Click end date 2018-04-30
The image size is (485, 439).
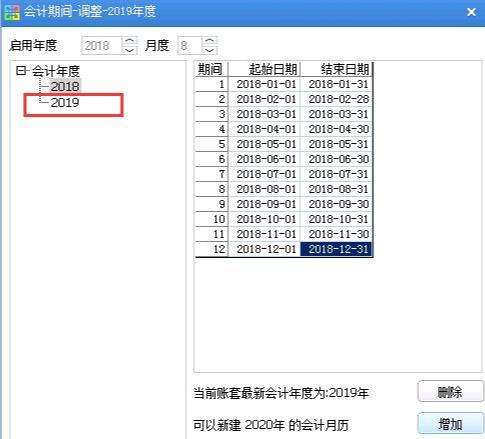(x=336, y=129)
